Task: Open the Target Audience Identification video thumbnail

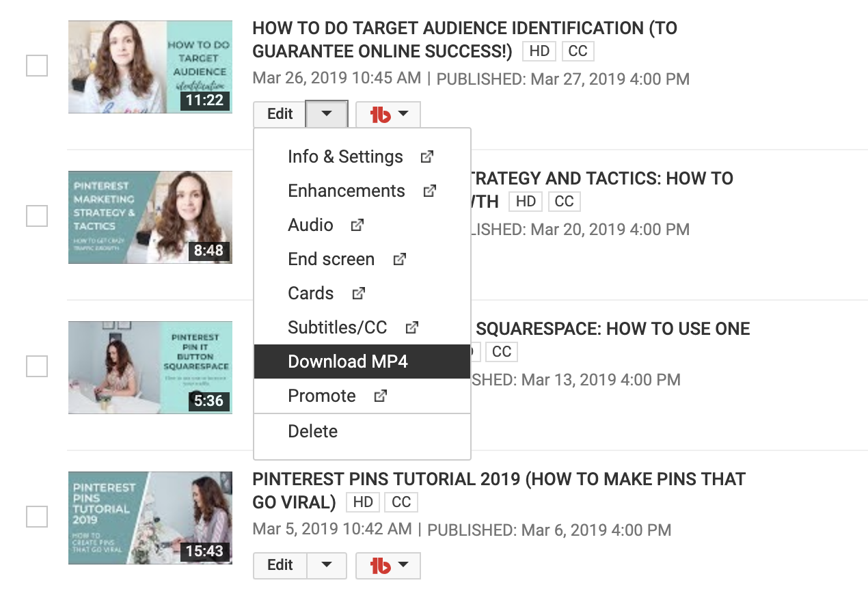Action: (150, 67)
